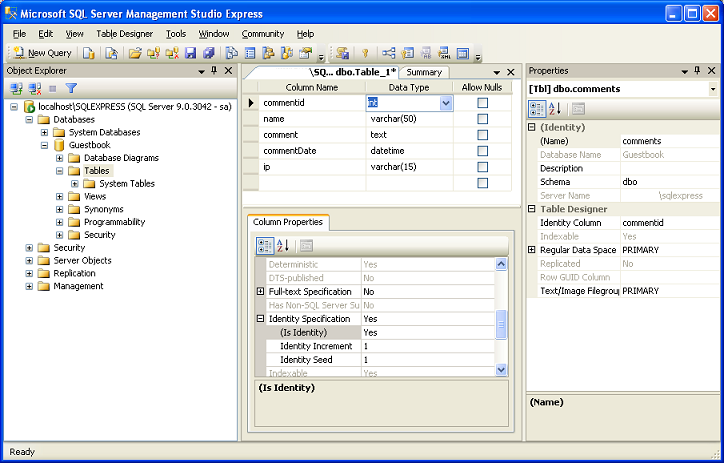Select the Synonyms tree folder
The height and width of the screenshot is (463, 724).
pos(103,210)
